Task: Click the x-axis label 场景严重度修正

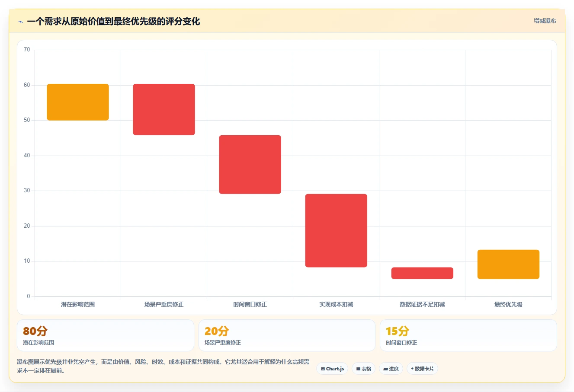Action: click(x=164, y=305)
